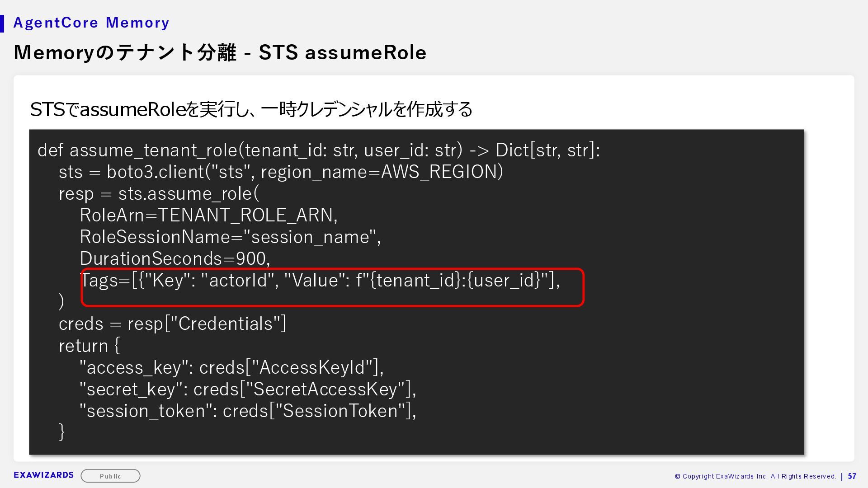Click the boto3.client sts line
The width and height of the screenshot is (868, 488).
coord(280,172)
